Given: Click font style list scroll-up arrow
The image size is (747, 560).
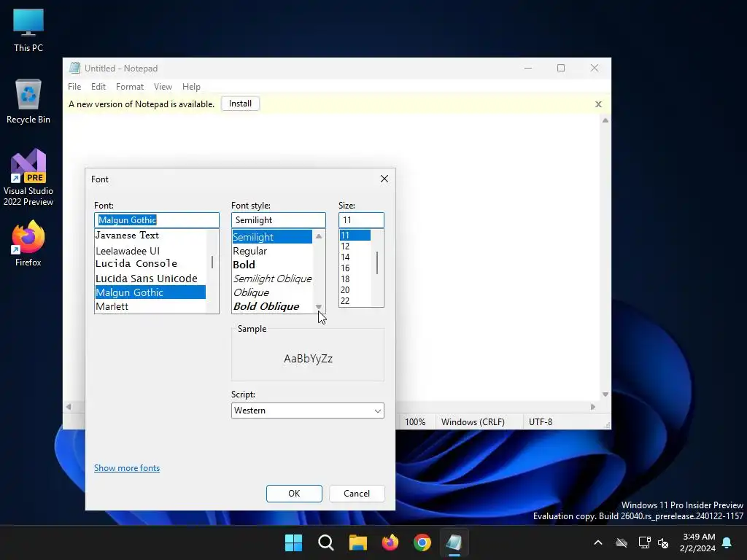Looking at the screenshot, I should [x=319, y=236].
